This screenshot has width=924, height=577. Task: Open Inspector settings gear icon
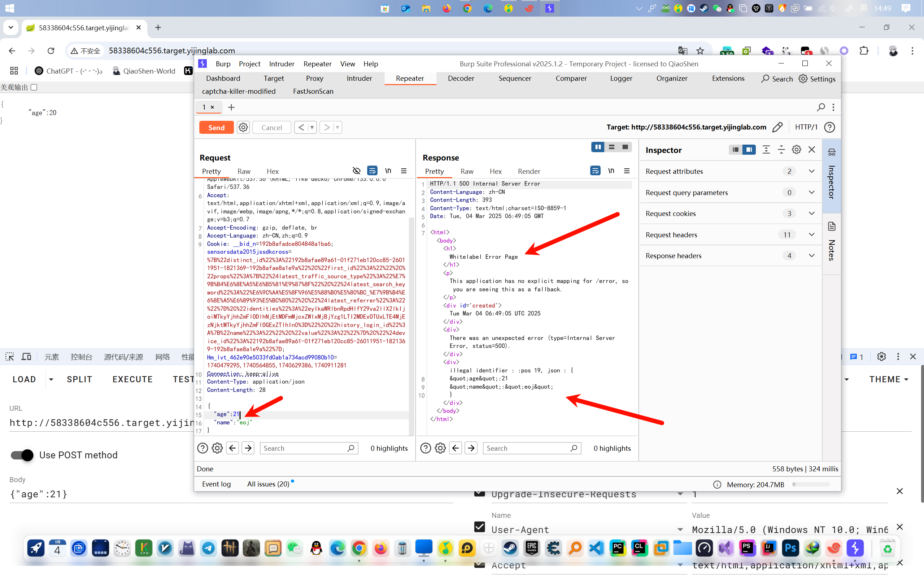(x=796, y=150)
